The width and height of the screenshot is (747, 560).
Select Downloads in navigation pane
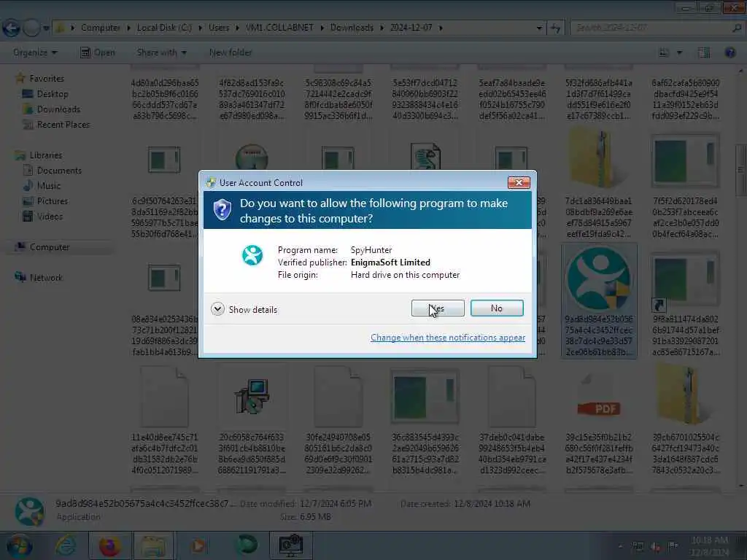58,109
